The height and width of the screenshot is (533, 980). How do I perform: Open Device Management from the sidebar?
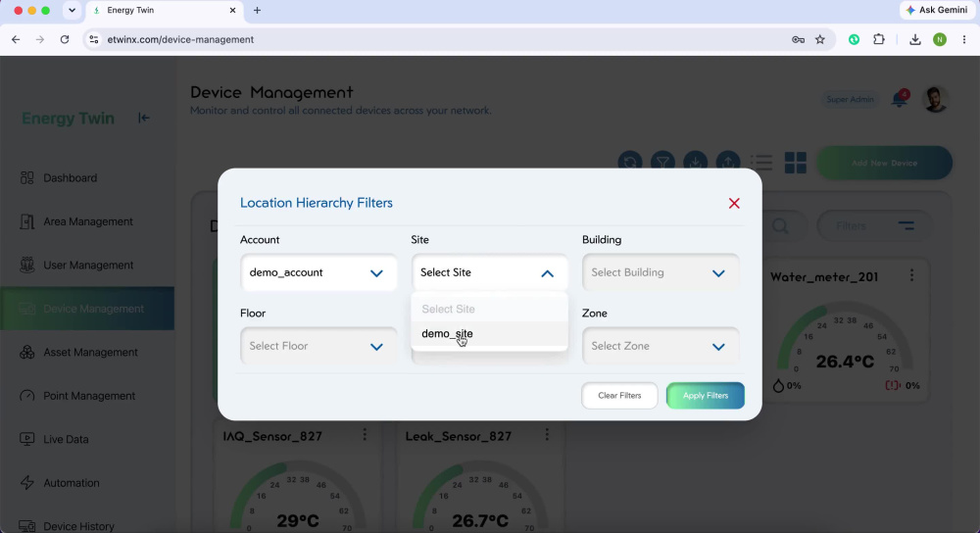87,309
